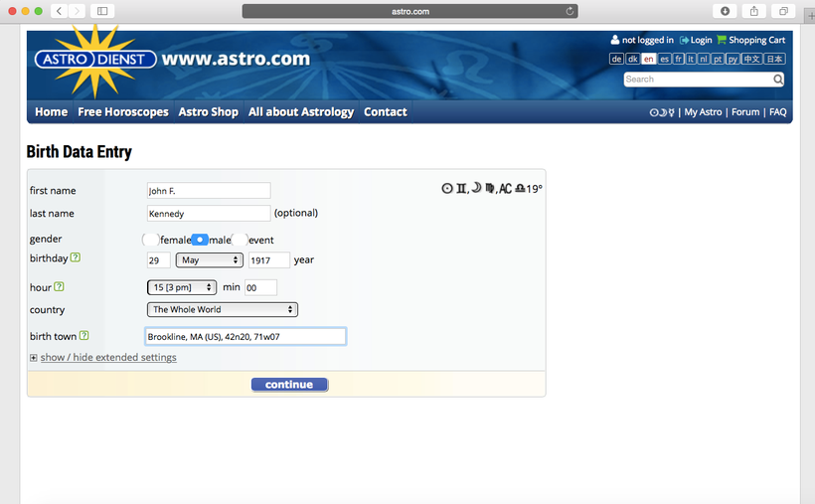Switch language to Italian (it)
The width and height of the screenshot is (815, 504).
pos(691,59)
